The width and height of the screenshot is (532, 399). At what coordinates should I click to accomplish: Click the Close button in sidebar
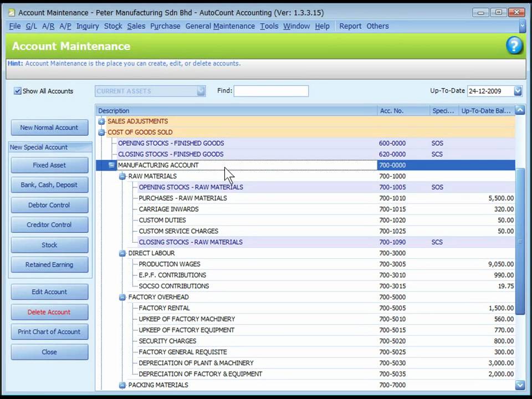click(x=49, y=352)
